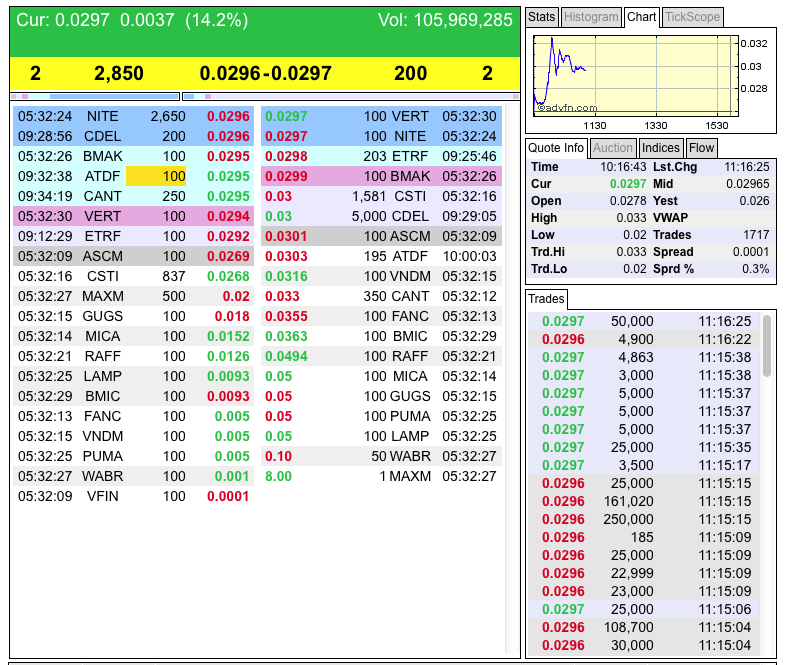Viewport: 788px width, 665px height.
Task: Click the 185 share trade row
Action: coord(643,537)
